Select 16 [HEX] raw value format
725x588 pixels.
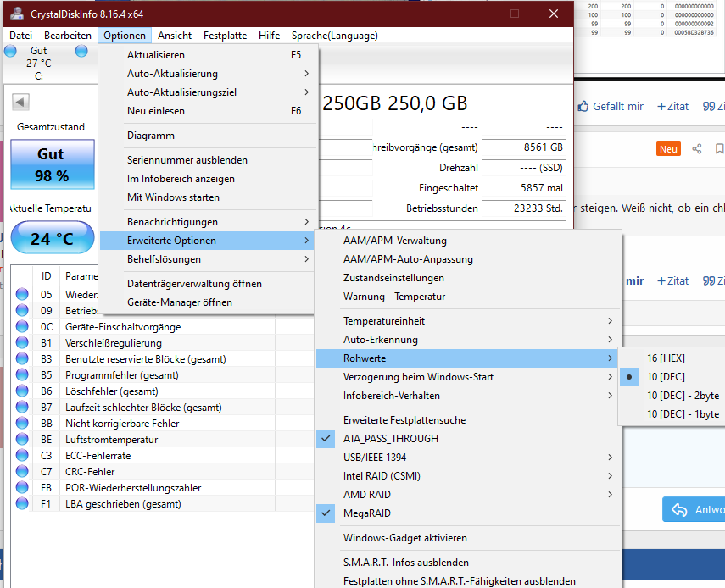coord(672,358)
